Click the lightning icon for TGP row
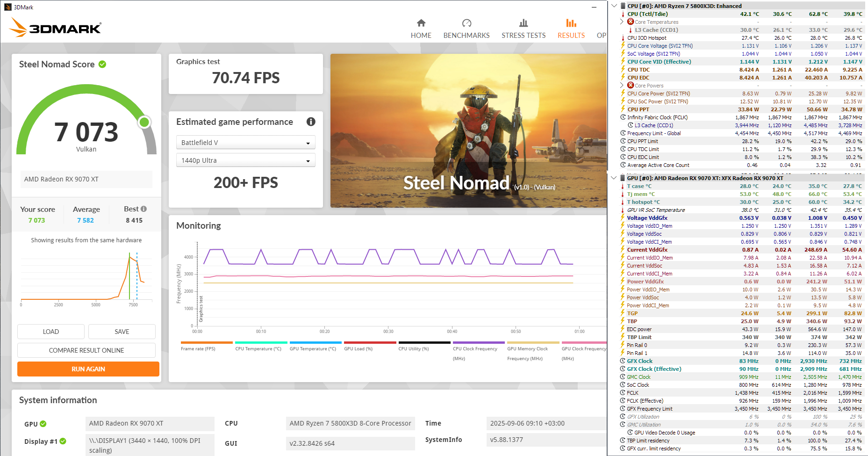 pyautogui.click(x=623, y=313)
